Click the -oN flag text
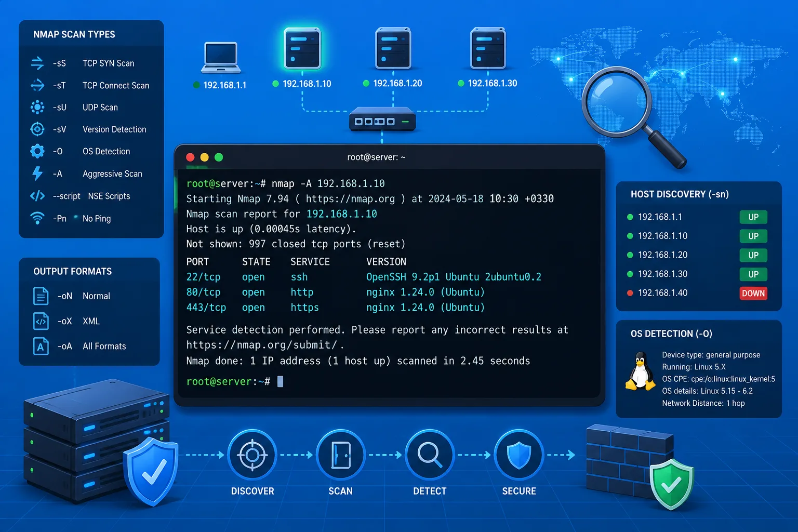This screenshot has width=798, height=532. coord(64,296)
